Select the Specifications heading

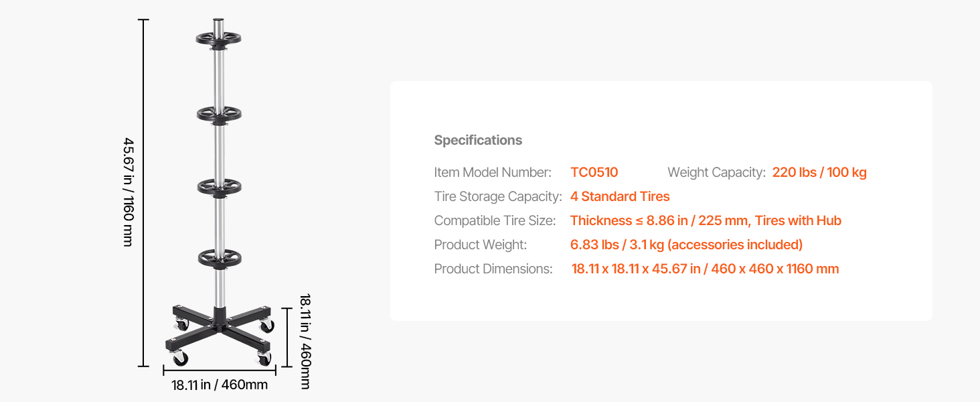[x=478, y=140]
